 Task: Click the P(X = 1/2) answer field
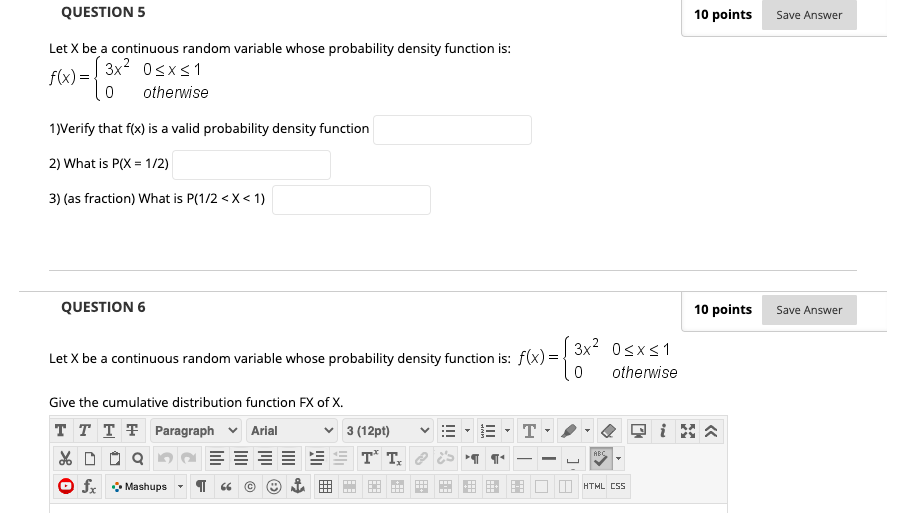[x=251, y=165]
